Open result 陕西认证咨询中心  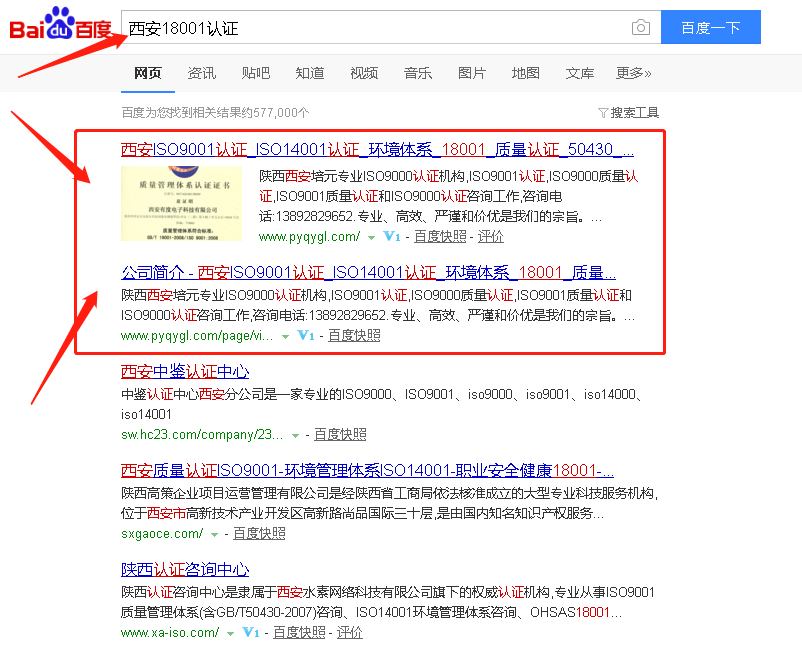click(x=185, y=569)
